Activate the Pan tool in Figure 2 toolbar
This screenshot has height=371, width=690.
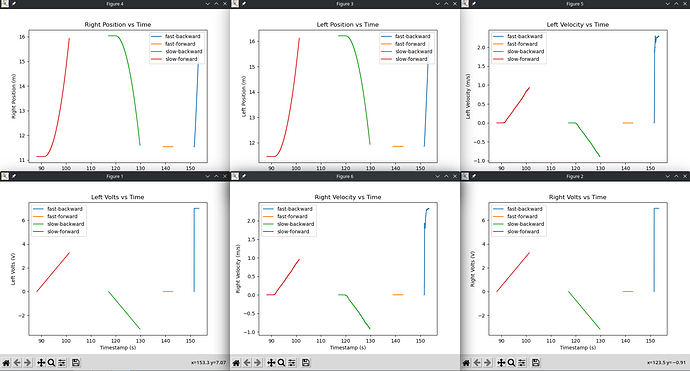(501, 363)
